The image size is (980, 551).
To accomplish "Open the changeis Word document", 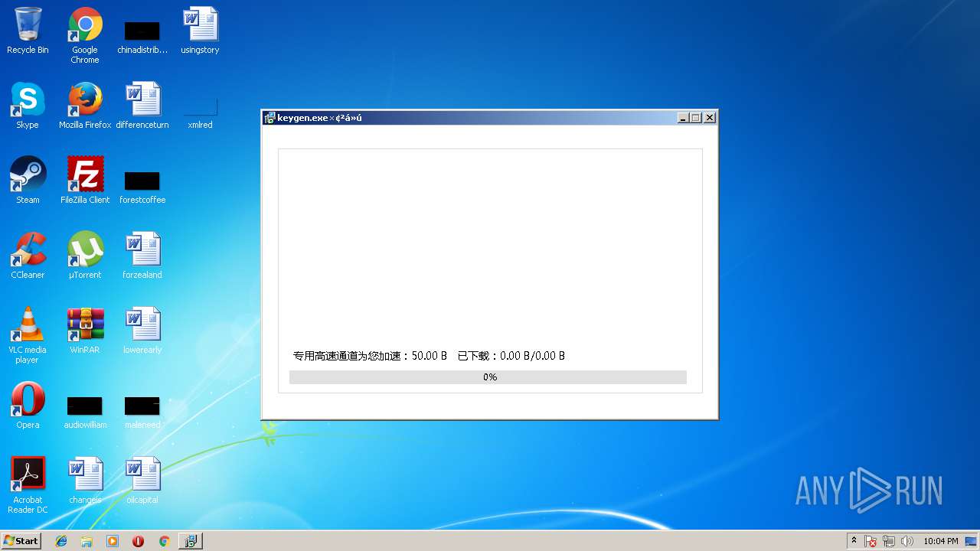I will 85,481.
